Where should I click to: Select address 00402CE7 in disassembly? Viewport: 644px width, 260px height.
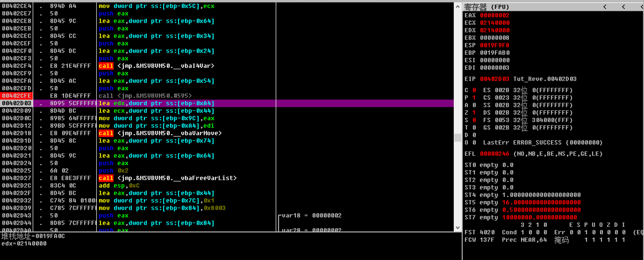point(17,14)
